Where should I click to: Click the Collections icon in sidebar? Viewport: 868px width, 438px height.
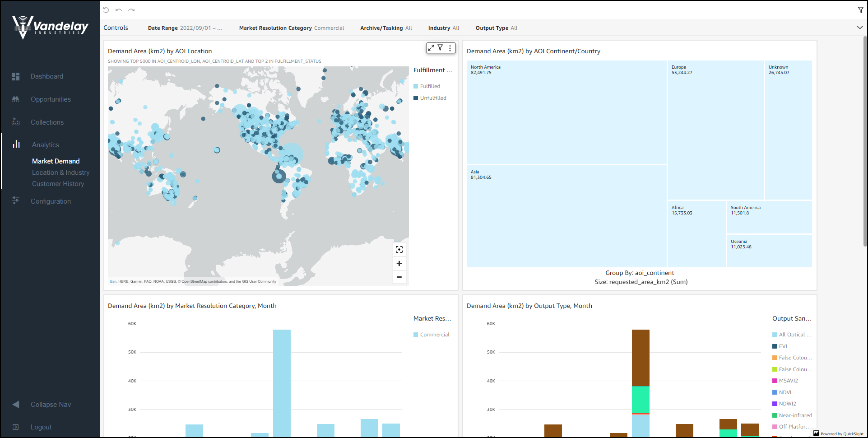click(x=16, y=122)
